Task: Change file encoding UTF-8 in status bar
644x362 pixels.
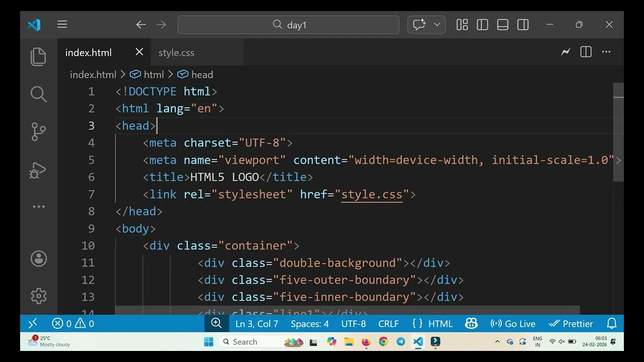Action: 354,324
